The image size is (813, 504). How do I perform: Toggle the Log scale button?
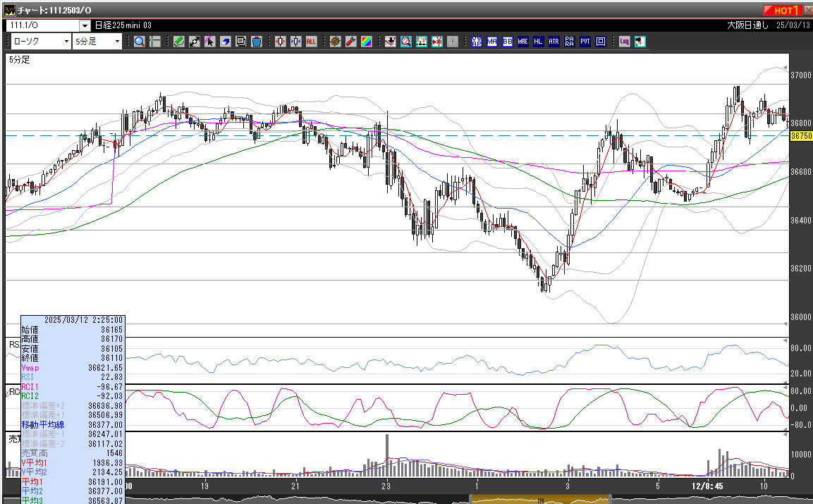pyautogui.click(x=624, y=42)
